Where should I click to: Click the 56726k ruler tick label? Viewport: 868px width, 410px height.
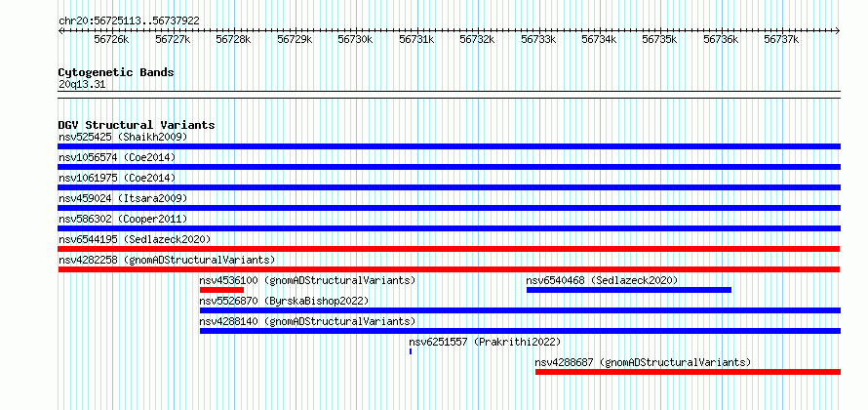tap(111, 39)
